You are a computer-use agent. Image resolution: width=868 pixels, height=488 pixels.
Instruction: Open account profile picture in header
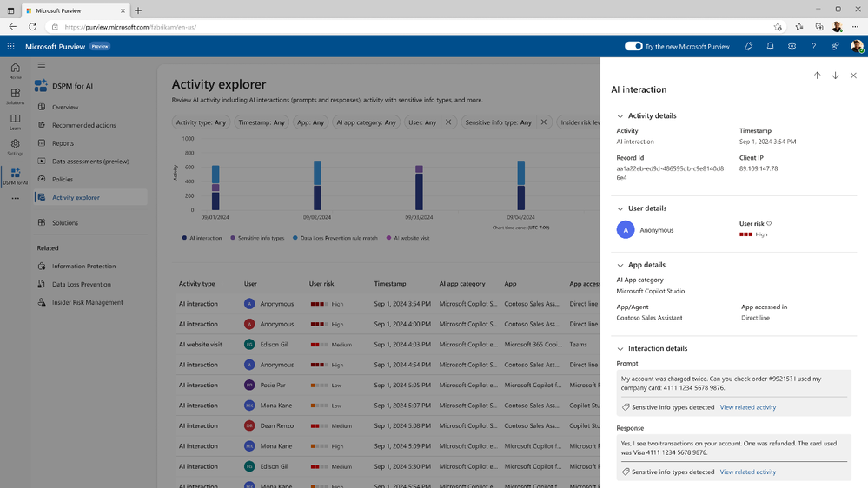(857, 47)
